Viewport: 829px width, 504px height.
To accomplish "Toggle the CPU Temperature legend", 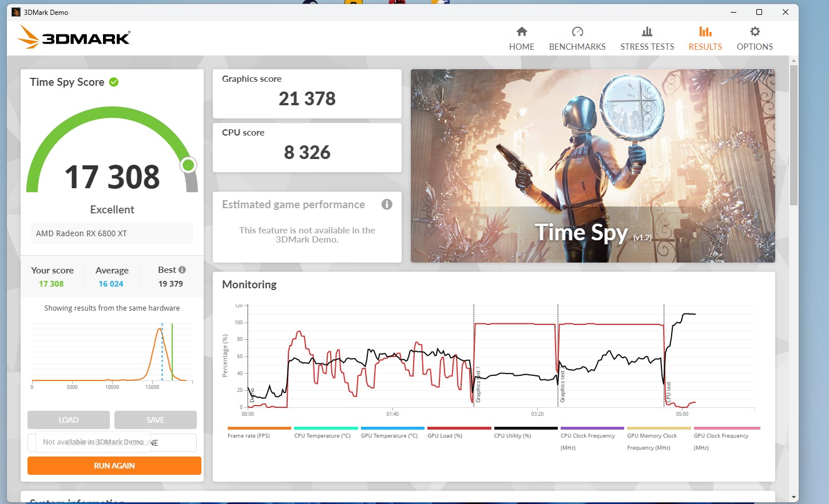I will [326, 432].
